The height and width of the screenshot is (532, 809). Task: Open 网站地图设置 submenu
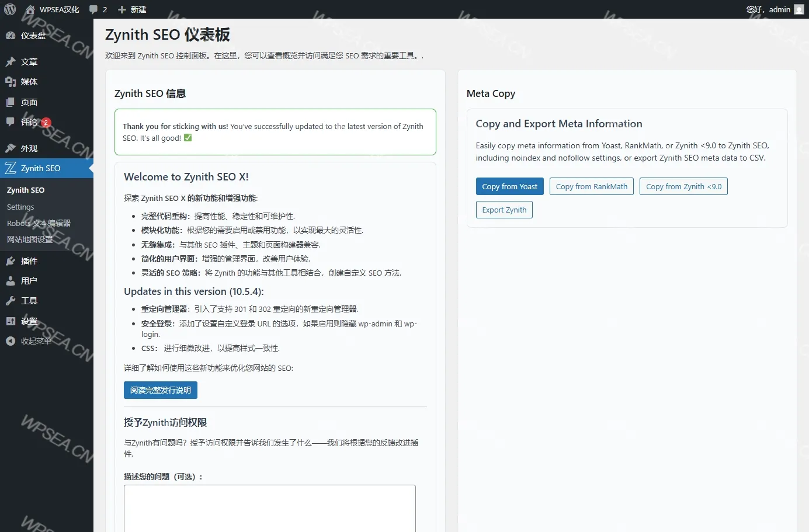tap(30, 239)
